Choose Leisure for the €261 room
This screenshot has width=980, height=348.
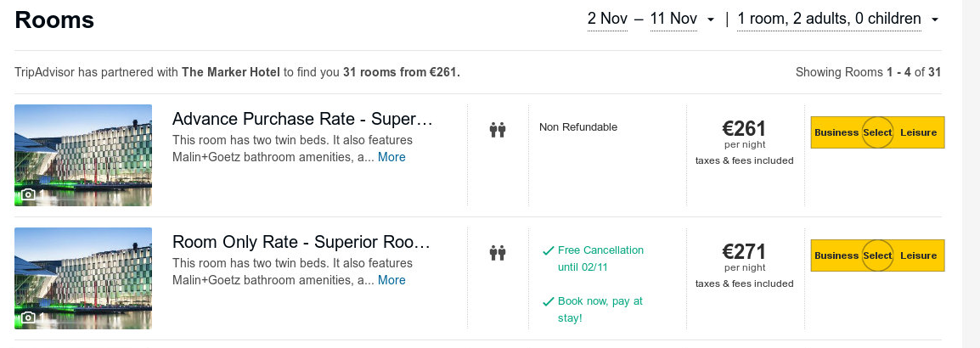[x=918, y=132]
